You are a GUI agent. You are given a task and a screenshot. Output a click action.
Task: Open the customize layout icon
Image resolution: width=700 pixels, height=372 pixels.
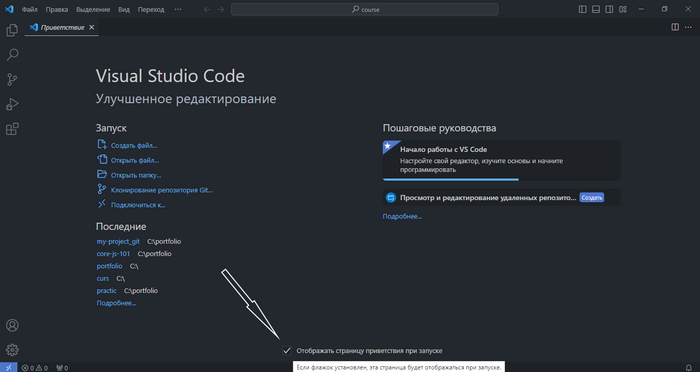[622, 9]
